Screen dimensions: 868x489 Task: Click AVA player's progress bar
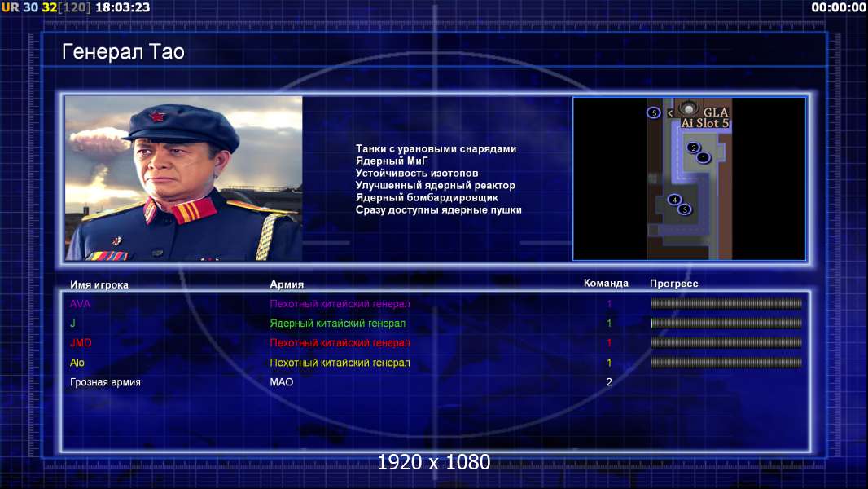(726, 303)
